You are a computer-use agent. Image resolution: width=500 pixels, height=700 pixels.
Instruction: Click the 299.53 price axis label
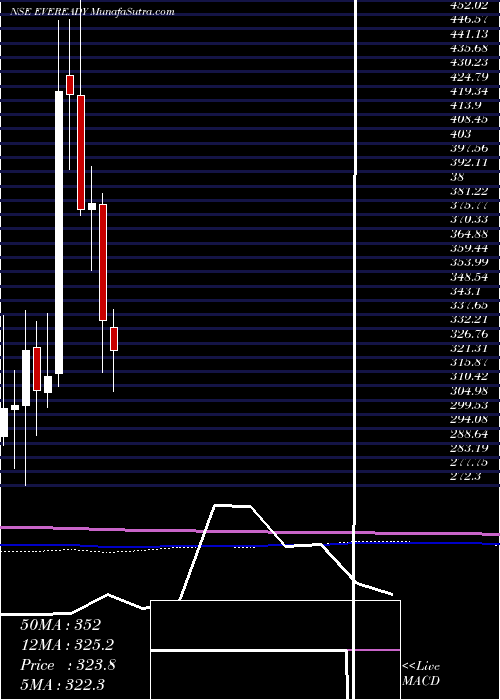[471, 405]
